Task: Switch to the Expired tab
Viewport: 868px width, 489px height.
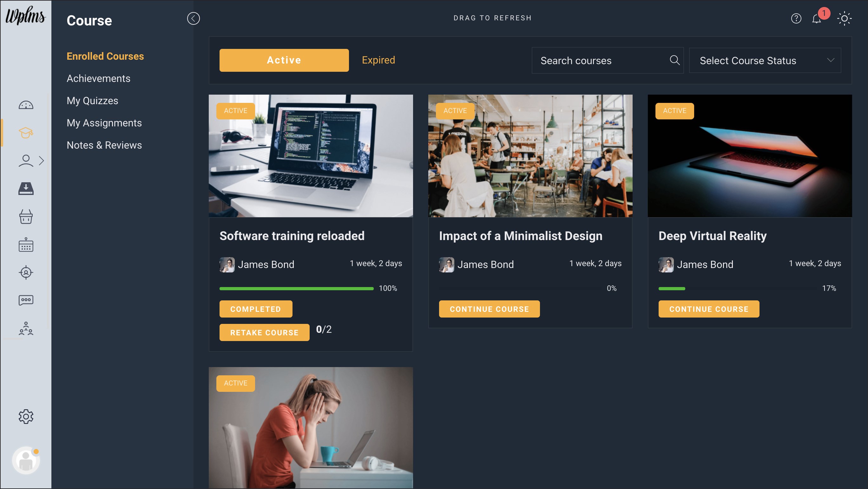Action: point(378,60)
